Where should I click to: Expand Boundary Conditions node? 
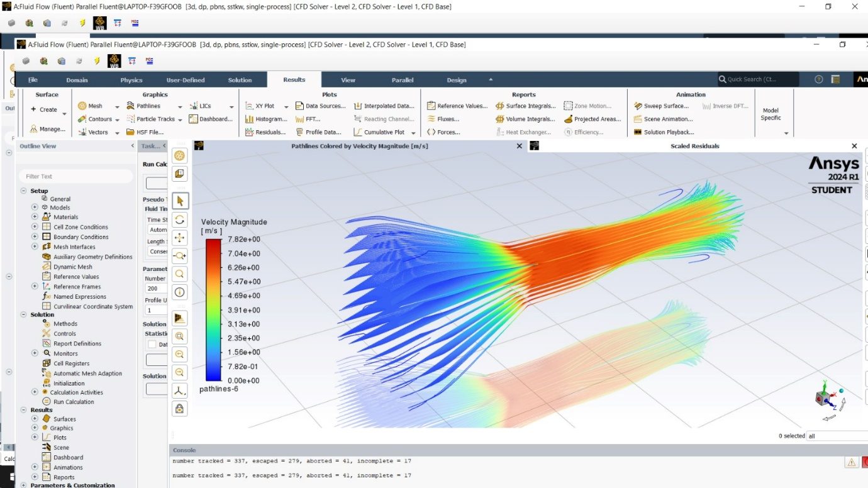pyautogui.click(x=35, y=237)
